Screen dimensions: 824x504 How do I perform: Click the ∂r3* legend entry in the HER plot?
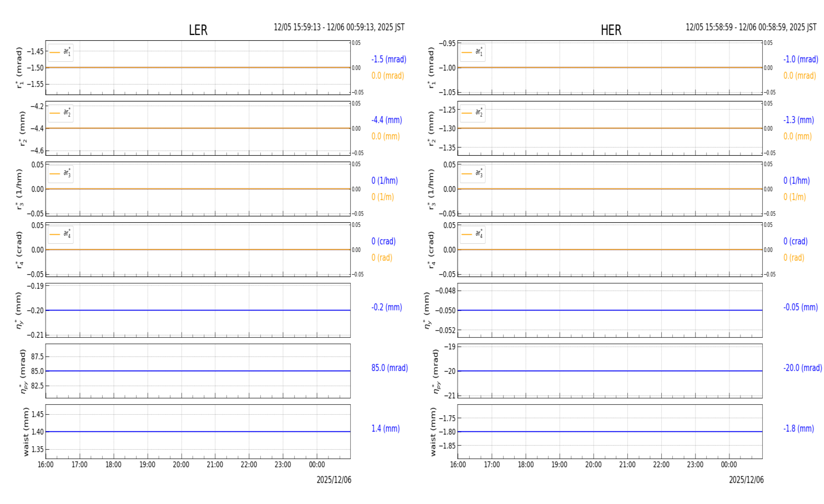[473, 174]
